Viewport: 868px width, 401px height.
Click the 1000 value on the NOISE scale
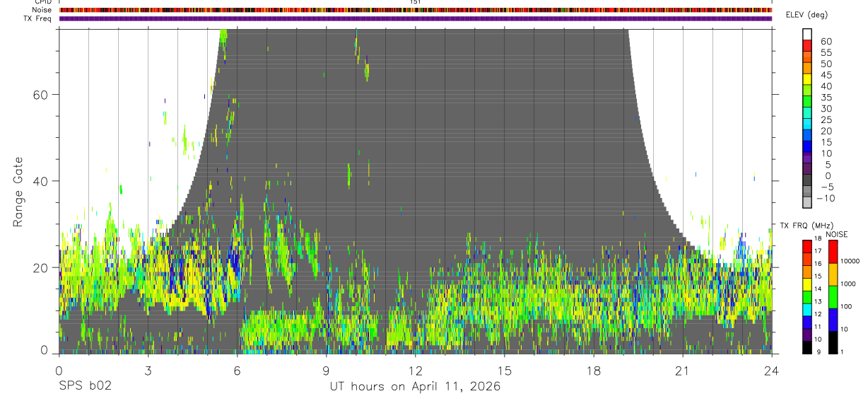[849, 284]
